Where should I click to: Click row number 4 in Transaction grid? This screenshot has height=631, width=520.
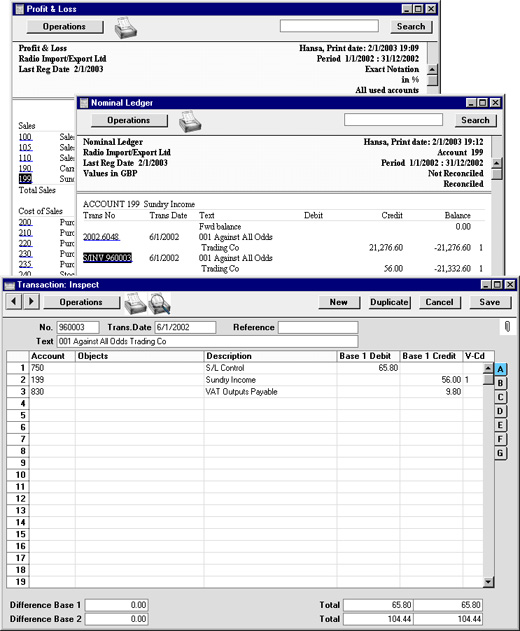[x=18, y=404]
